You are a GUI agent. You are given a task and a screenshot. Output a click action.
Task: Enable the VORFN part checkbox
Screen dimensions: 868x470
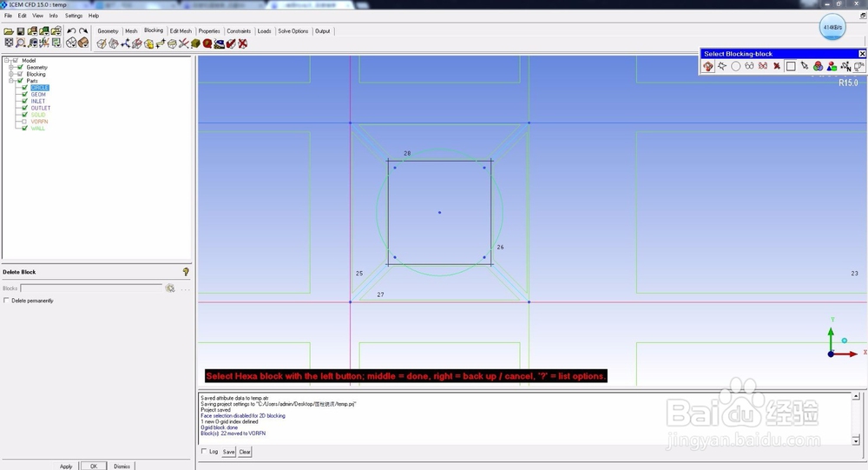(25, 122)
